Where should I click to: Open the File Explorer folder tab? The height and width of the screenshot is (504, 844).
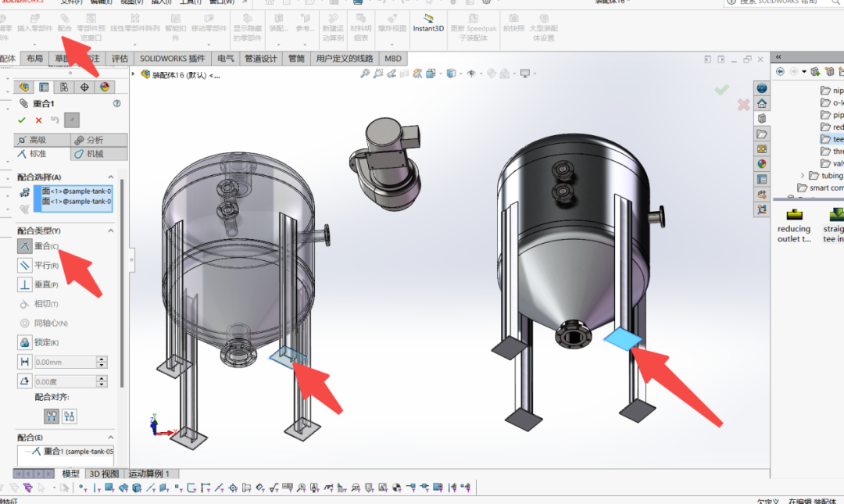[x=762, y=134]
